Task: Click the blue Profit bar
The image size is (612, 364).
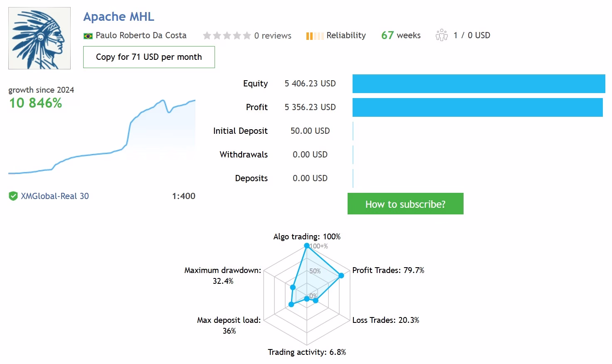Action: click(477, 107)
